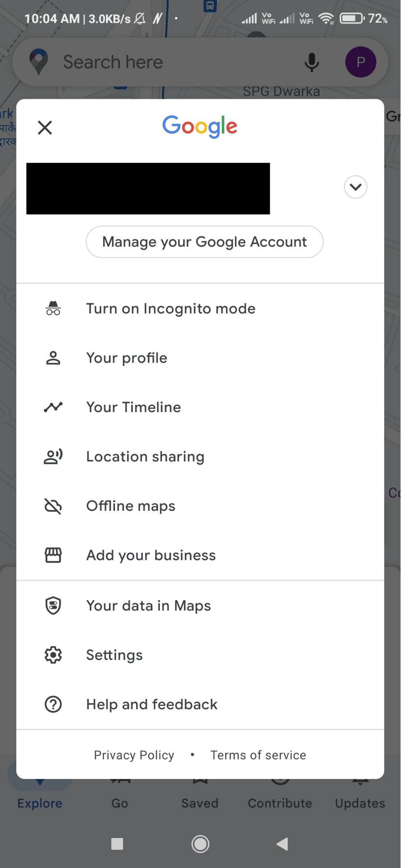Tap the Wi-Fi status icon
This screenshot has height=868, width=401.
coord(326,18)
